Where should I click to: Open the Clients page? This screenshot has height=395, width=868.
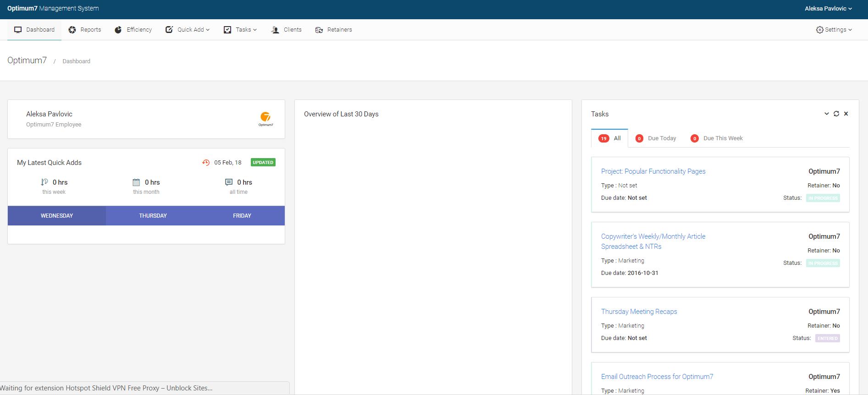(287, 30)
